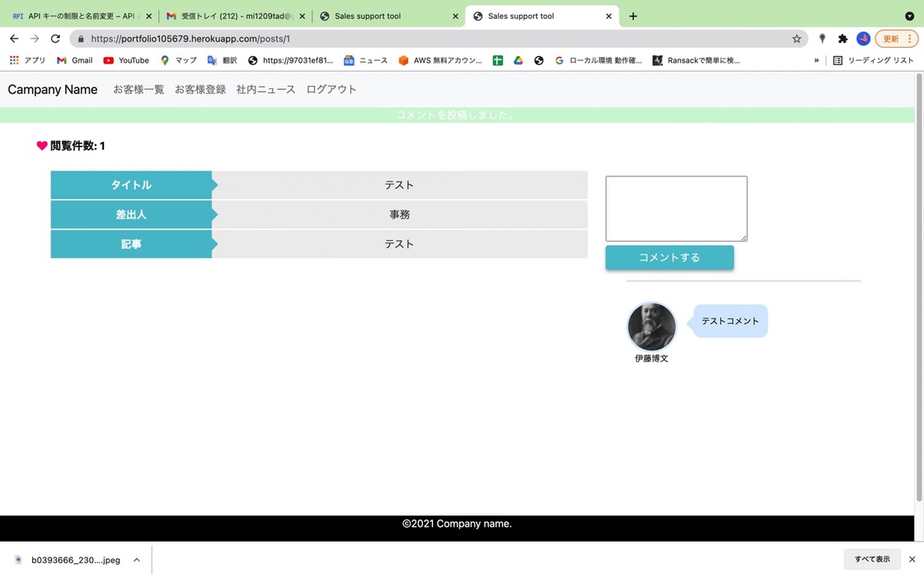Viewport: 924px width, 578px height.
Task: Click the browser forward arrow
Action: (35, 39)
